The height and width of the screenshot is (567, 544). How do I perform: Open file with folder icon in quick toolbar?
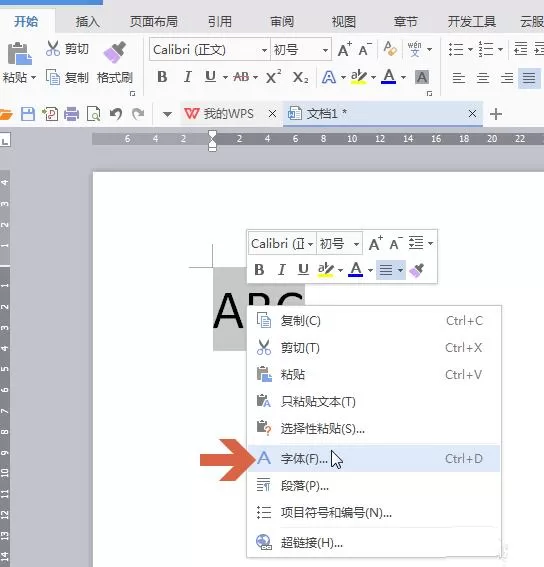tap(6, 114)
